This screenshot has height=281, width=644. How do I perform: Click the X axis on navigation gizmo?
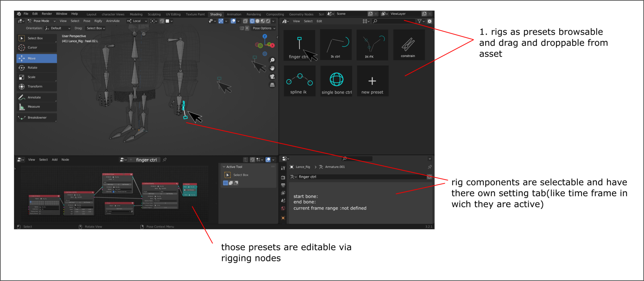coord(272,46)
